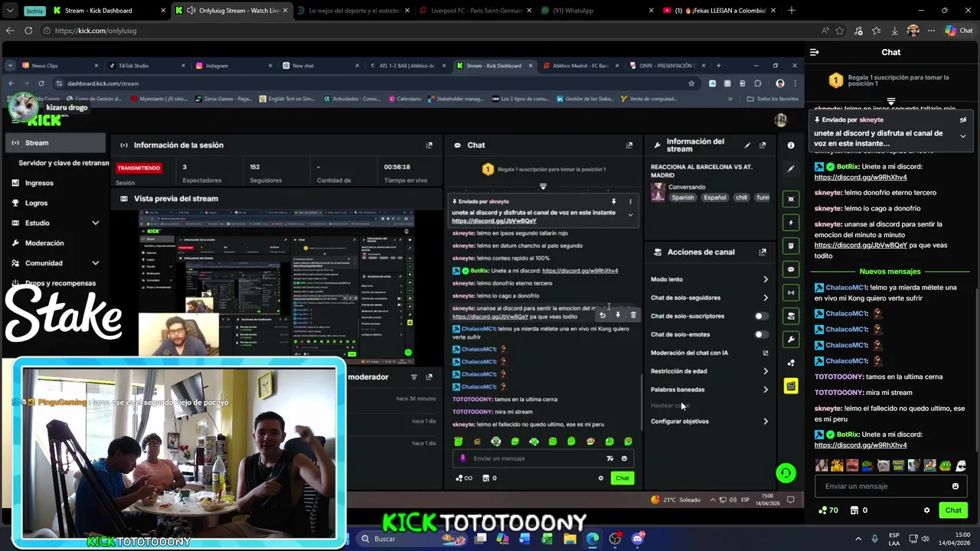Switch to outer 'Stream - Kick Dashboard' tab

click(x=111, y=11)
